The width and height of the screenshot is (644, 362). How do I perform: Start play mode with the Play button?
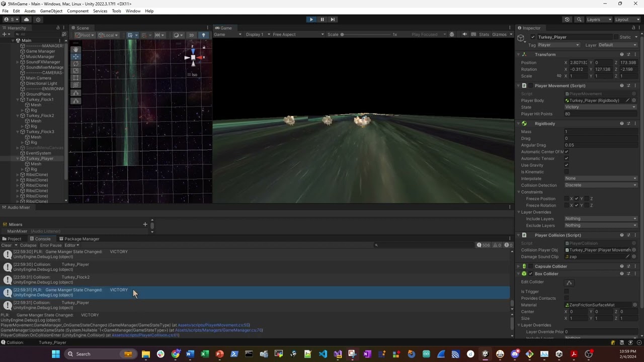pyautogui.click(x=311, y=20)
